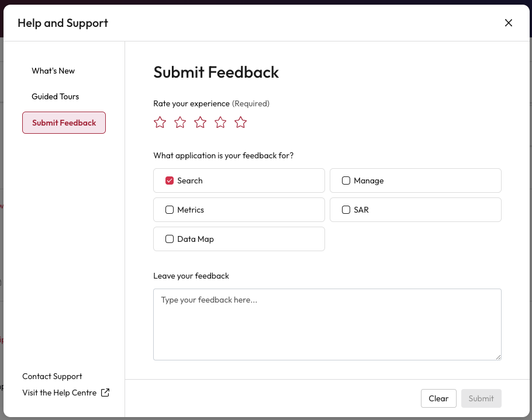532x420 pixels.
Task: Click the fourth rating star
Action: pos(220,122)
